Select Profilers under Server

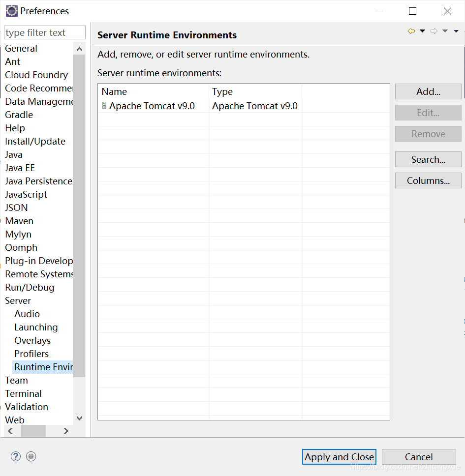(x=31, y=354)
